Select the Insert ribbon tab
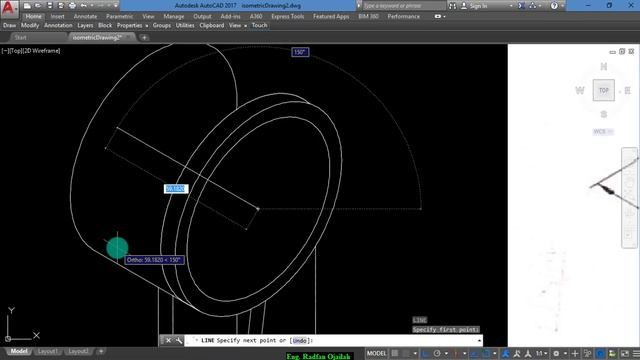Image resolution: width=640 pixels, height=360 pixels. pos(58,16)
